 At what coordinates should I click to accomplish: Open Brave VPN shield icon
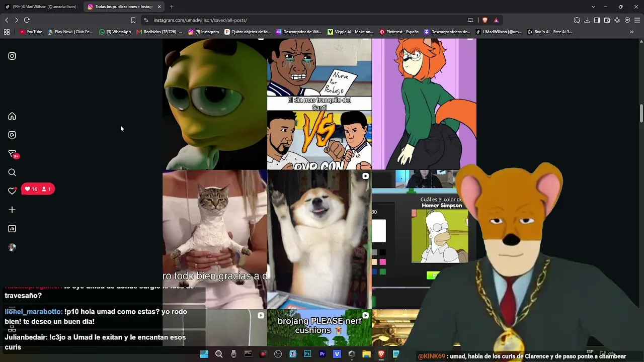(x=627, y=20)
